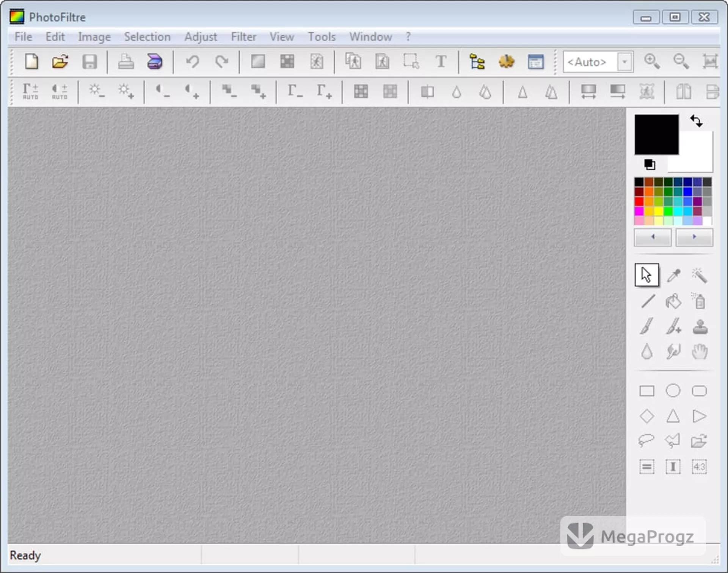Viewport: 728px width, 573px height.
Task: Open the Filter menu
Action: pyautogui.click(x=243, y=37)
